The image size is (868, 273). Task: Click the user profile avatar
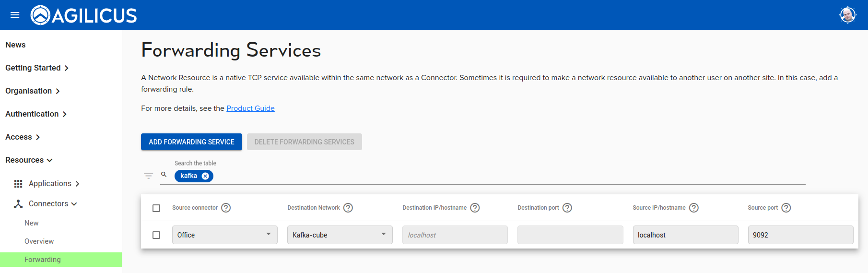(x=847, y=15)
